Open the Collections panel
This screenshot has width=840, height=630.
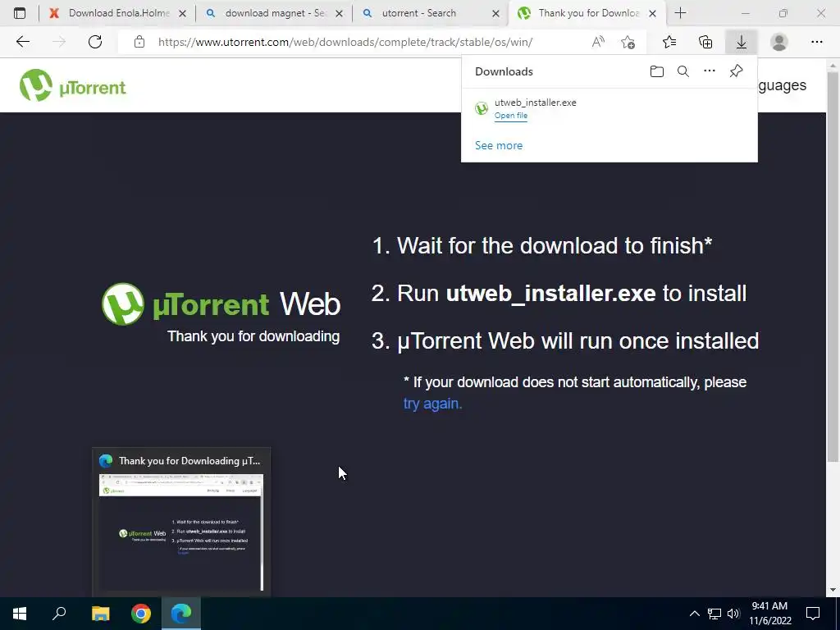click(x=705, y=42)
